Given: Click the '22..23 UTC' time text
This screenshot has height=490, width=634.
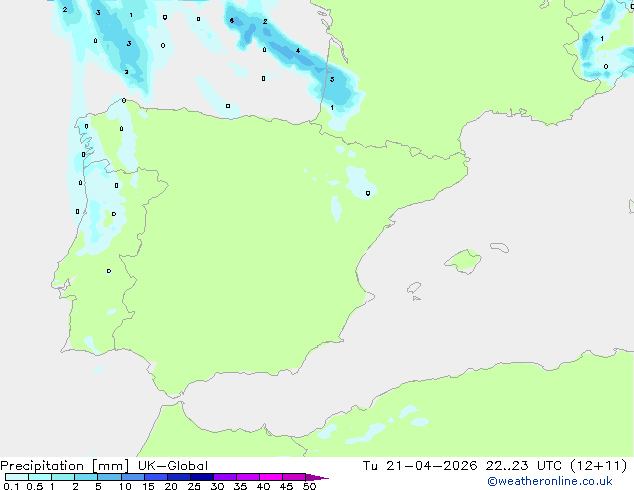Looking at the screenshot, I should tap(524, 466).
